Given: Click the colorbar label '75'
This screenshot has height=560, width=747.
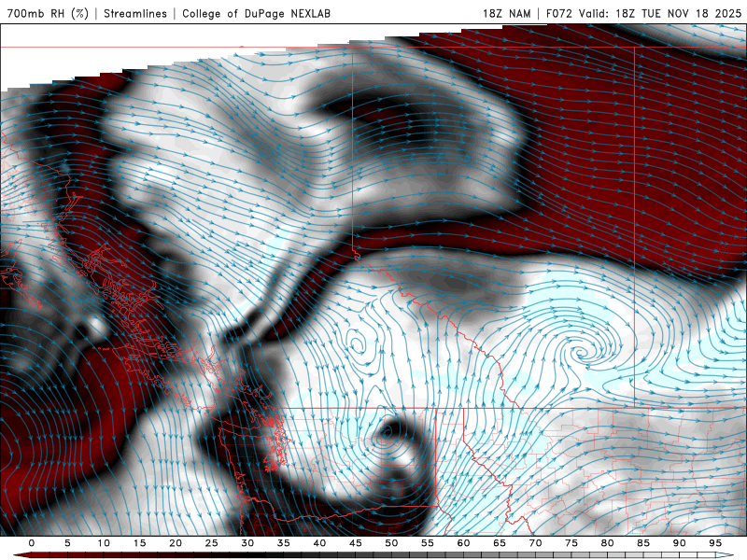Looking at the screenshot, I should pos(571,543).
